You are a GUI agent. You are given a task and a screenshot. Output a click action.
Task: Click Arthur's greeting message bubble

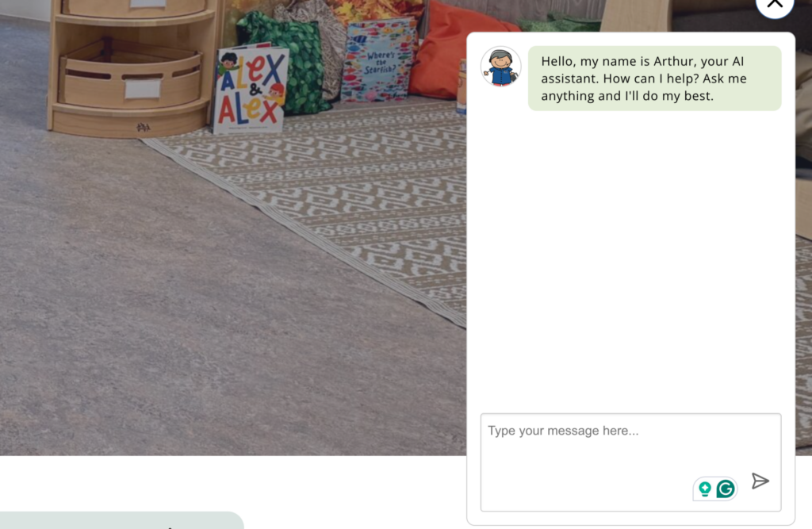(x=654, y=79)
